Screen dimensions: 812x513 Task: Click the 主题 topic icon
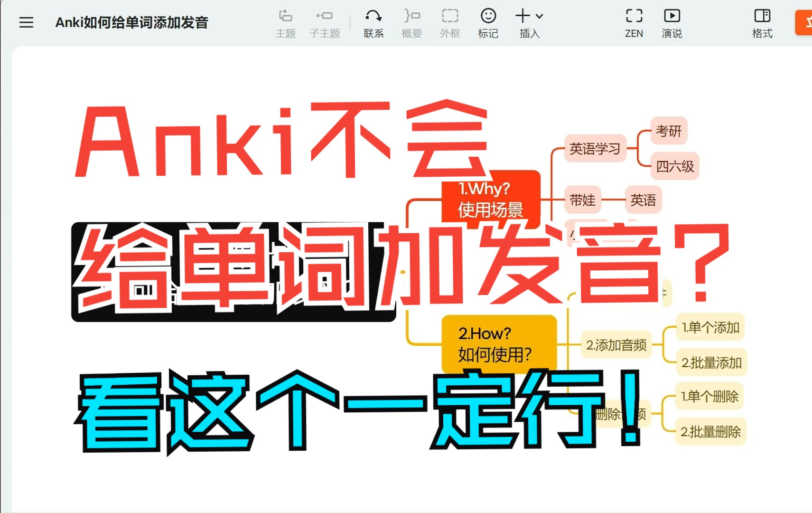coord(285,23)
